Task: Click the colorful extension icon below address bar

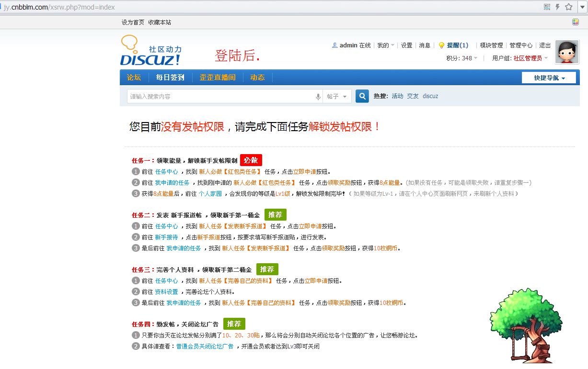Action: [576, 22]
